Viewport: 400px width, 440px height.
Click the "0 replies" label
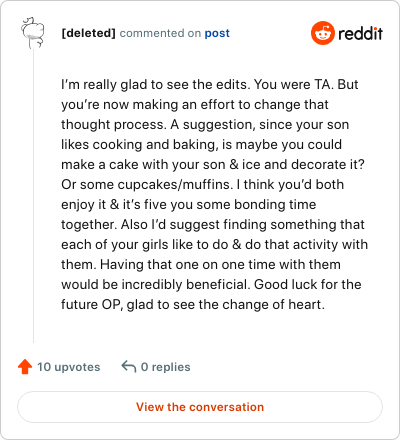click(x=166, y=367)
